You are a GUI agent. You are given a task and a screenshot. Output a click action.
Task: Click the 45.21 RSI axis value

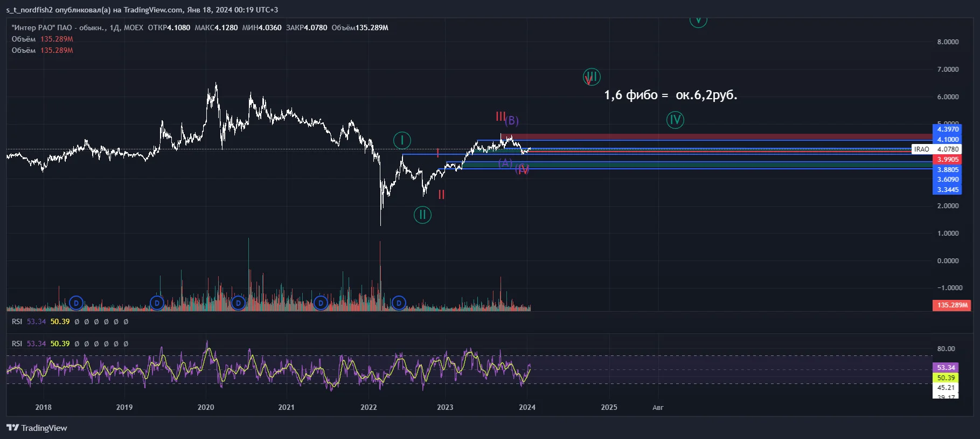point(946,388)
